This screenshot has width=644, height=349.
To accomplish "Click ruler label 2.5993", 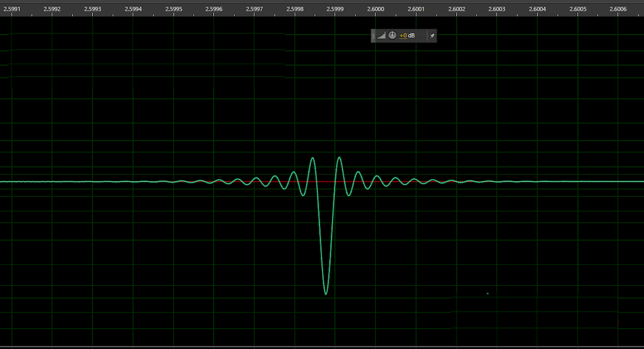I will coord(93,9).
